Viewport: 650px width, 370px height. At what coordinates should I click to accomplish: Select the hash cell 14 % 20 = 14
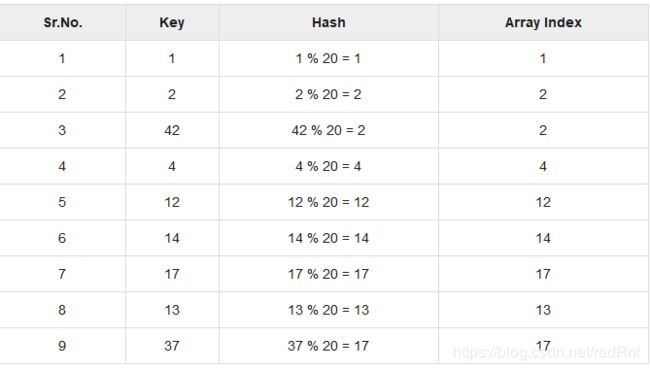coord(328,238)
